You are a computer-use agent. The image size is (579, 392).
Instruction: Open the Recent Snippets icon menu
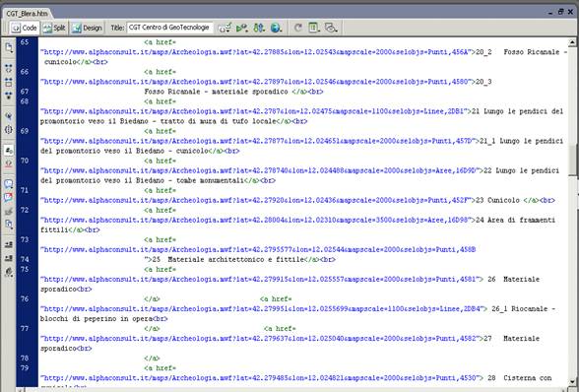(9, 225)
